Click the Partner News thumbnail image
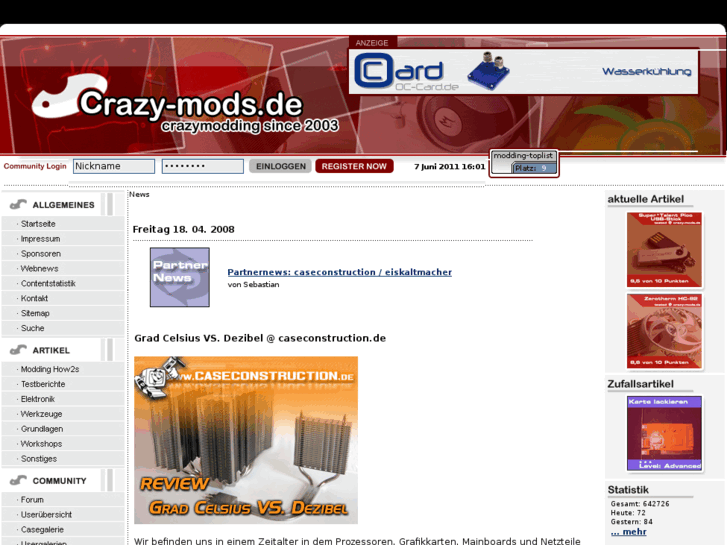The width and height of the screenshot is (727, 545). [x=180, y=277]
